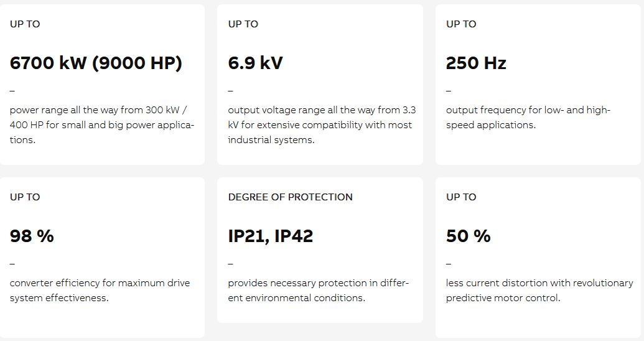Click the IP21, IP42 heading
Screen dimensions: 644x341
[x=270, y=236]
